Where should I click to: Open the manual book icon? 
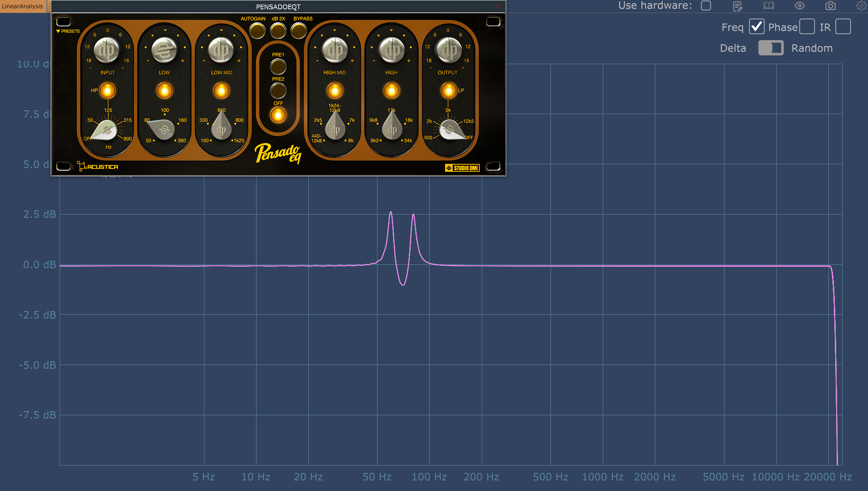(769, 6)
